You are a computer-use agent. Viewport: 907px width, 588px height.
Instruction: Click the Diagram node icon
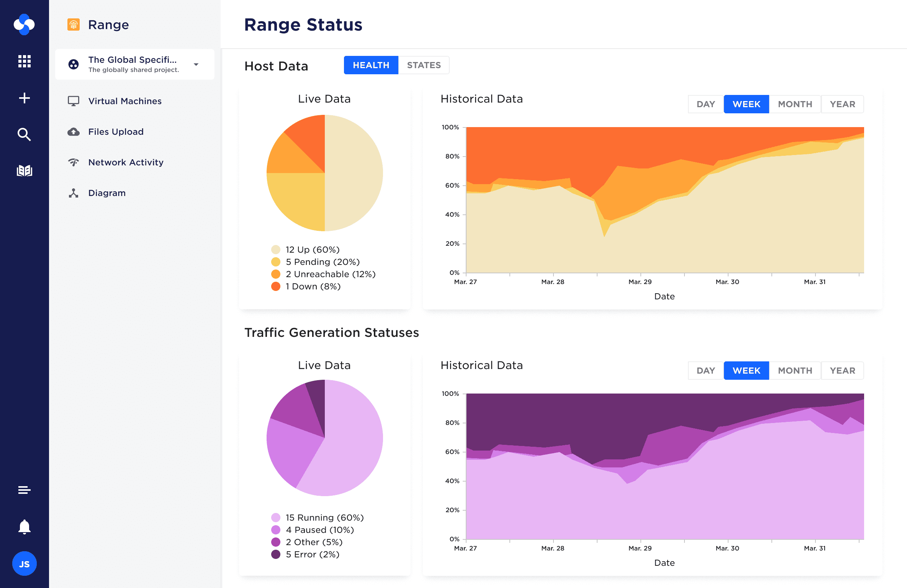click(74, 193)
